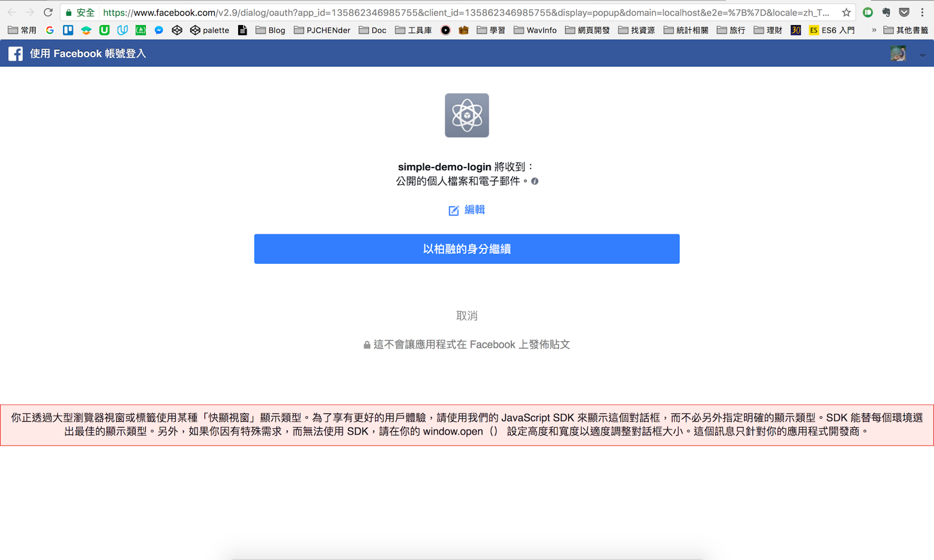Click 以柏融的身分繼續 continue button
Screen dimensions: 934x560
click(x=467, y=249)
